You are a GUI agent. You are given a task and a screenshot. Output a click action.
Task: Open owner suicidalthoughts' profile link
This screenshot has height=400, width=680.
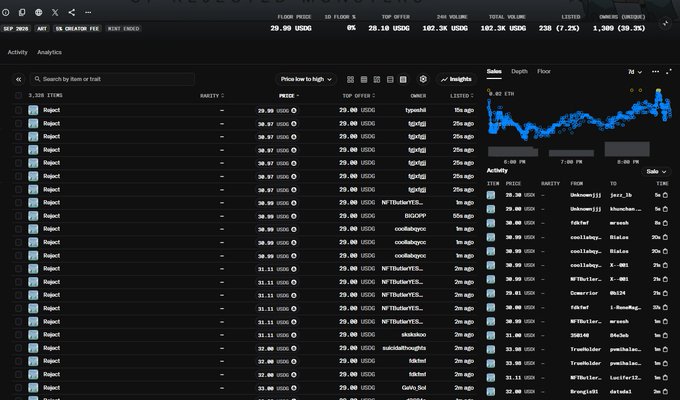pos(404,348)
